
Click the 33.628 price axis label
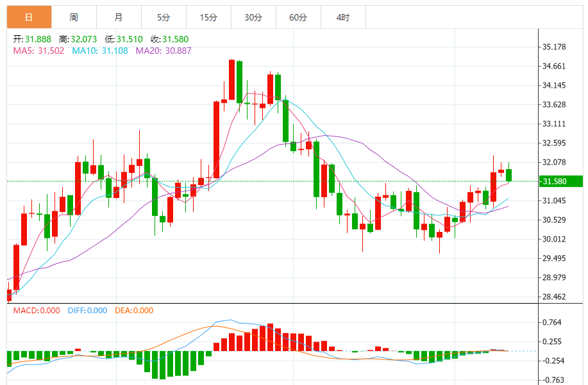[554, 104]
